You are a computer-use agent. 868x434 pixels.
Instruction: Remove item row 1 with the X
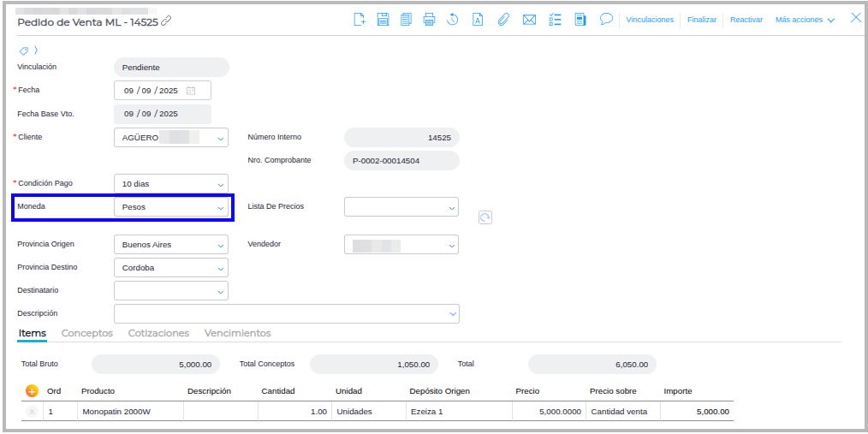click(32, 412)
